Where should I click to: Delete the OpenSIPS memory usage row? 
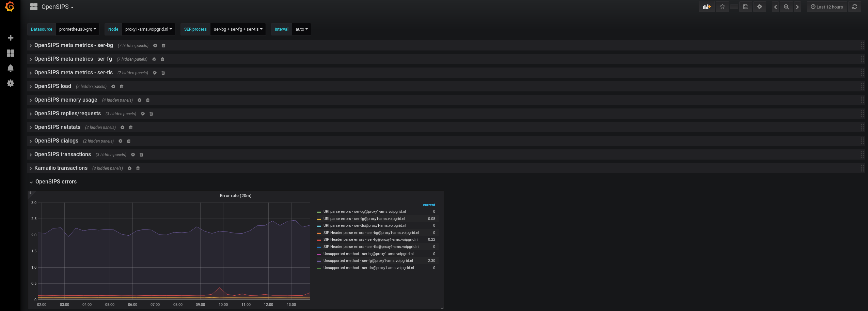pyautogui.click(x=148, y=100)
